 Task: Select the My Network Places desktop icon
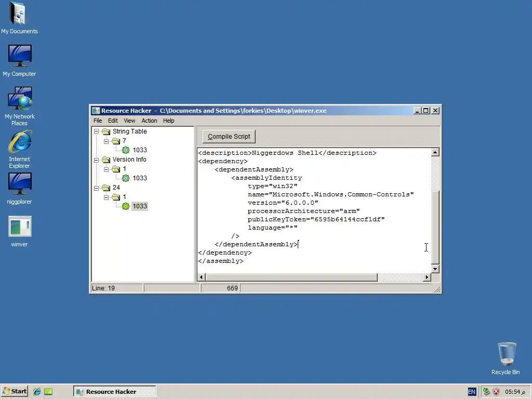point(19,106)
